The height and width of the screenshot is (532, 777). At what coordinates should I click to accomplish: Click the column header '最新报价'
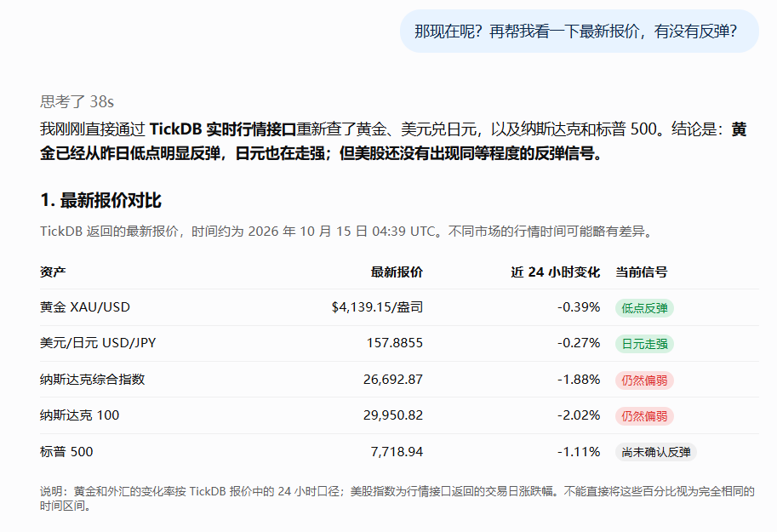[397, 272]
